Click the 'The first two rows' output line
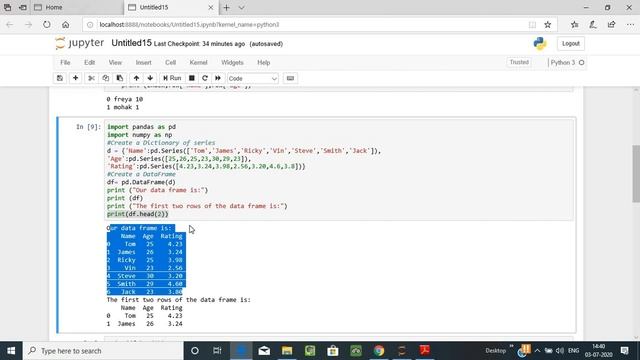Screen dimensions: 640x360 pyautogui.click(x=179, y=300)
